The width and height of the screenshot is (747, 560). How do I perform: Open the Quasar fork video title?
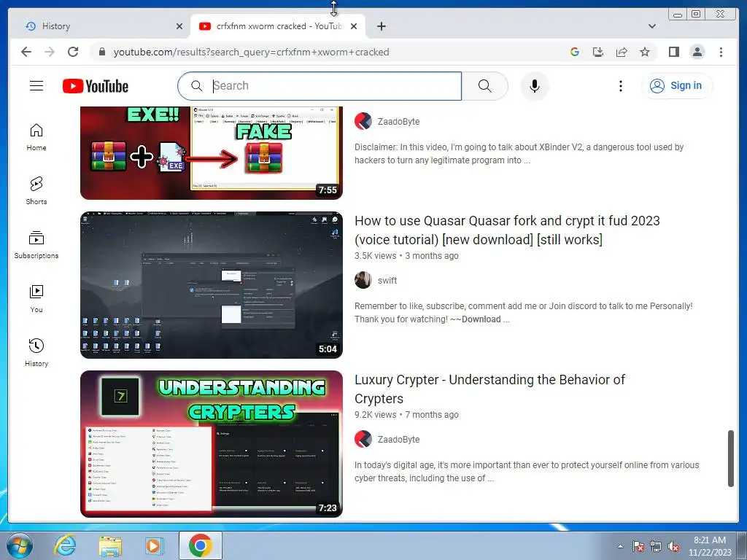[x=507, y=230]
